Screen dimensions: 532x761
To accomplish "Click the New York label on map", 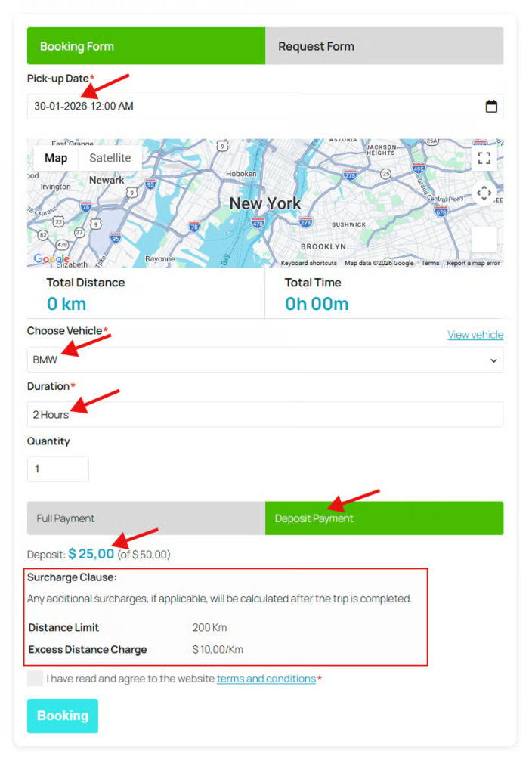I will pyautogui.click(x=265, y=203).
